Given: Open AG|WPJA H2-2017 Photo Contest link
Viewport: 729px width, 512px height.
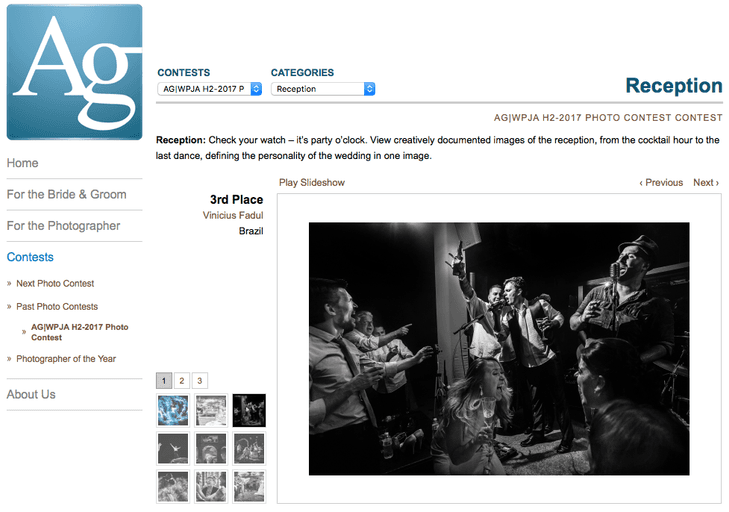Looking at the screenshot, I should [x=80, y=332].
